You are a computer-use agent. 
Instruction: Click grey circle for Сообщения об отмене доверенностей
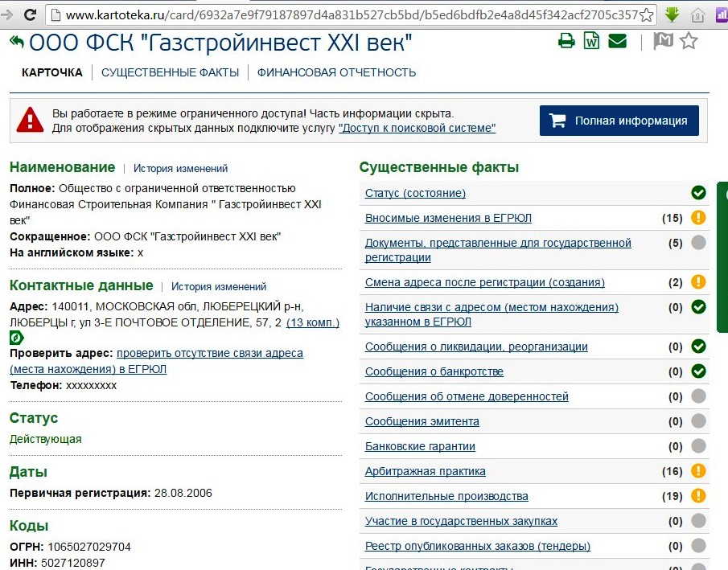pos(698,396)
